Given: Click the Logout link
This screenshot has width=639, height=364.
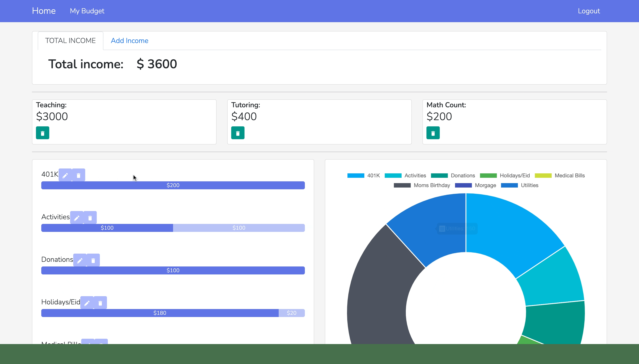Looking at the screenshot, I should (588, 11).
